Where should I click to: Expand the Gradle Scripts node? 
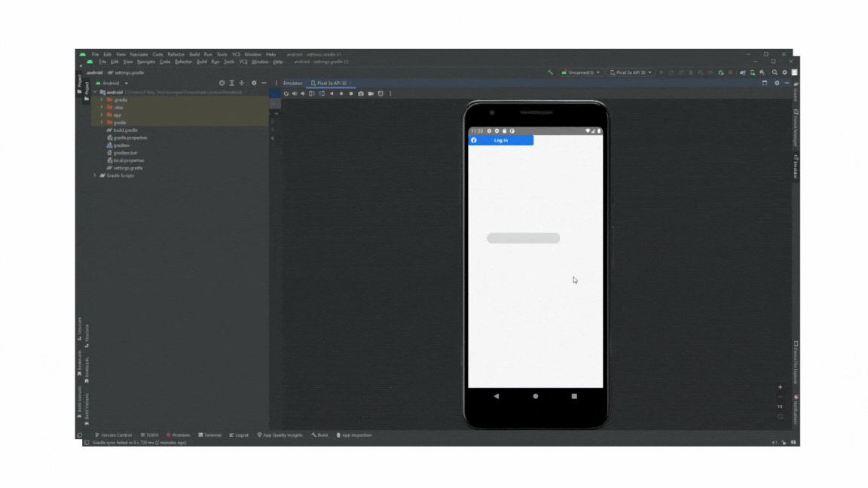tap(95, 175)
